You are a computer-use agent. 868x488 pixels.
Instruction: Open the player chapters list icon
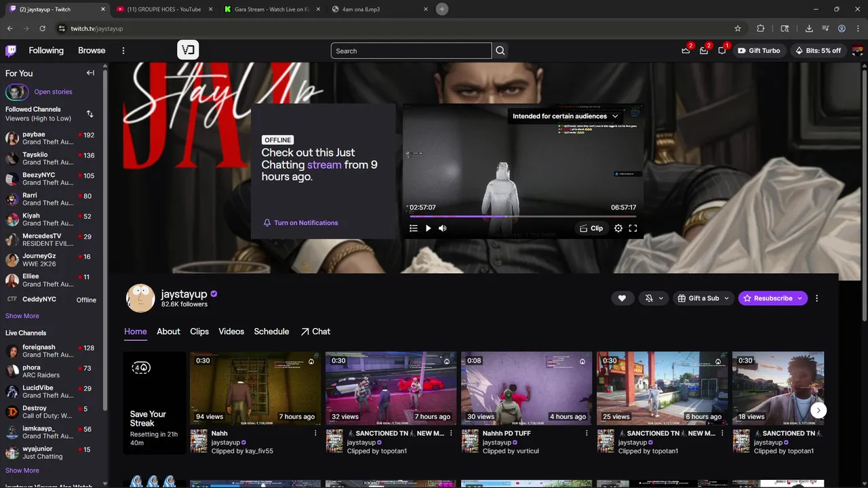[414, 228]
